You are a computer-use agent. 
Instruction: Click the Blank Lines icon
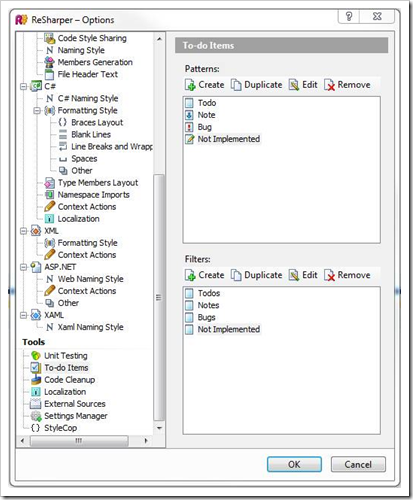[x=63, y=134]
